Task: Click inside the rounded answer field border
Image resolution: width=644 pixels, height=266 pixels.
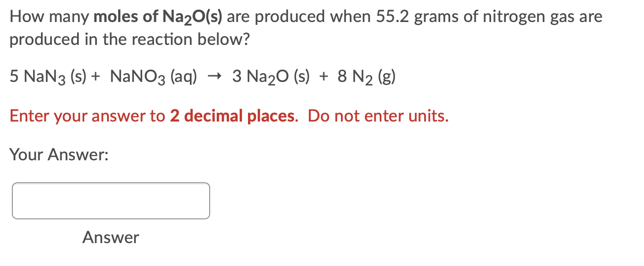Action: [x=111, y=201]
